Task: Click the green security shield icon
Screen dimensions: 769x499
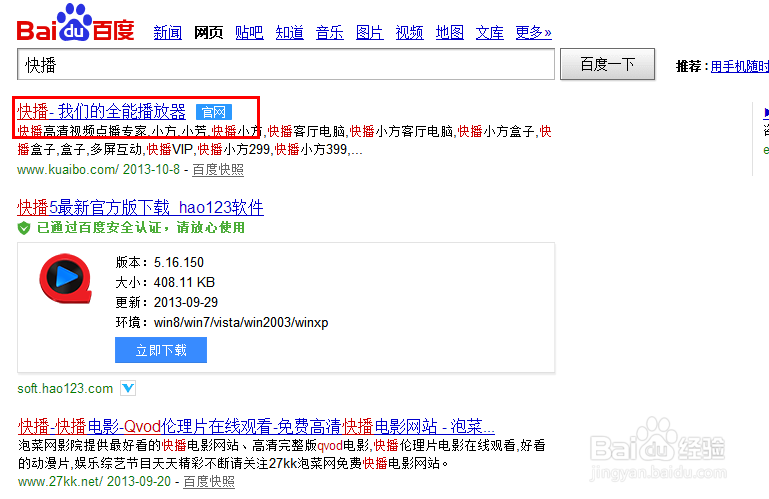Action: (24, 228)
